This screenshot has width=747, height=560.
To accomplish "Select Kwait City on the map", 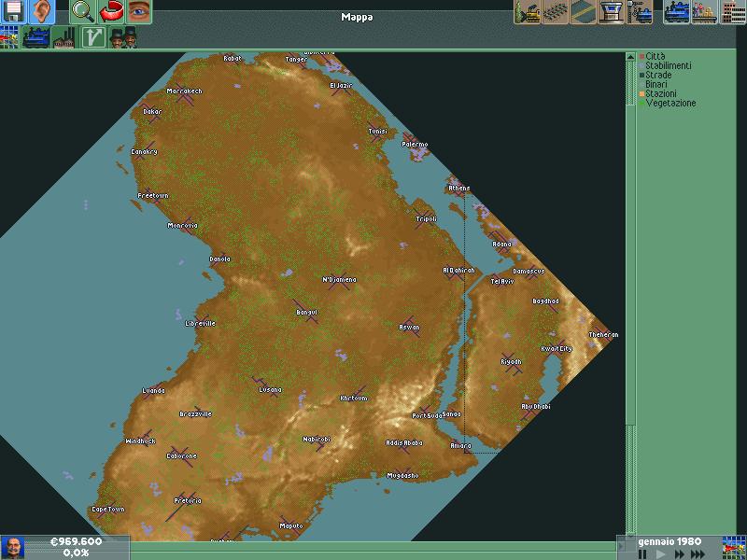I will (557, 349).
